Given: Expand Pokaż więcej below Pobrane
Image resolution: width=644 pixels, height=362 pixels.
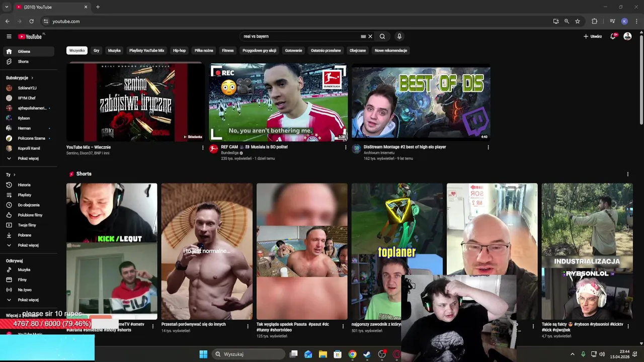Looking at the screenshot, I should coord(29,245).
